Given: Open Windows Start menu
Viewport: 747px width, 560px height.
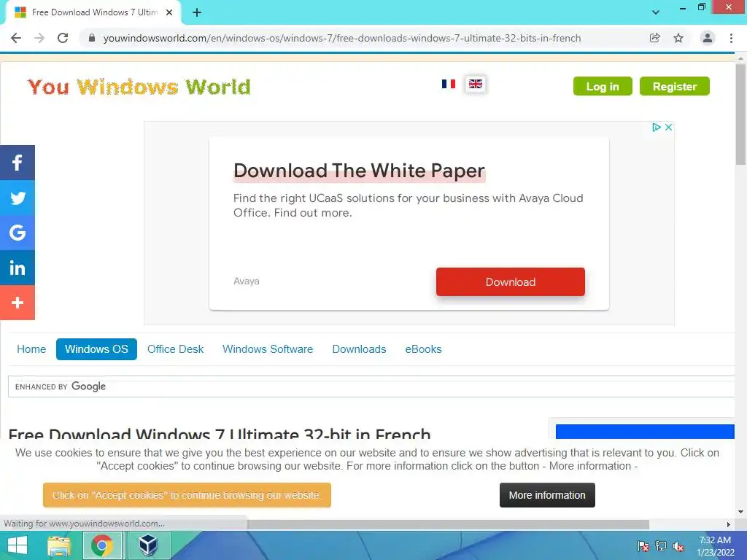Looking at the screenshot, I should pos(18,545).
